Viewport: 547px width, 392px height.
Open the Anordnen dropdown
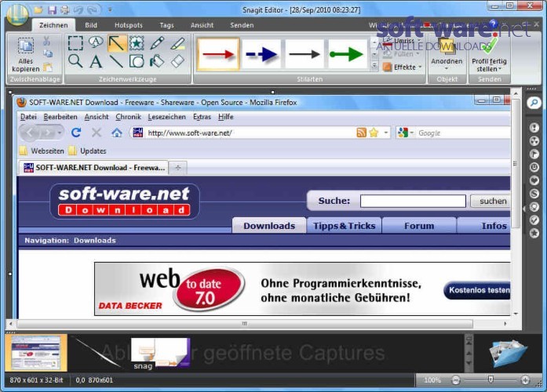[x=447, y=54]
